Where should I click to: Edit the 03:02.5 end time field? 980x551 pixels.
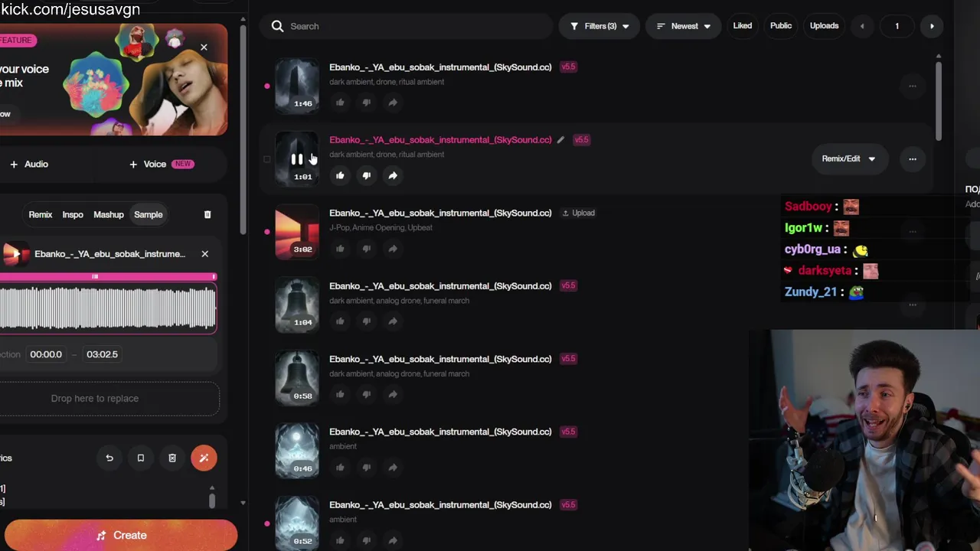click(102, 354)
